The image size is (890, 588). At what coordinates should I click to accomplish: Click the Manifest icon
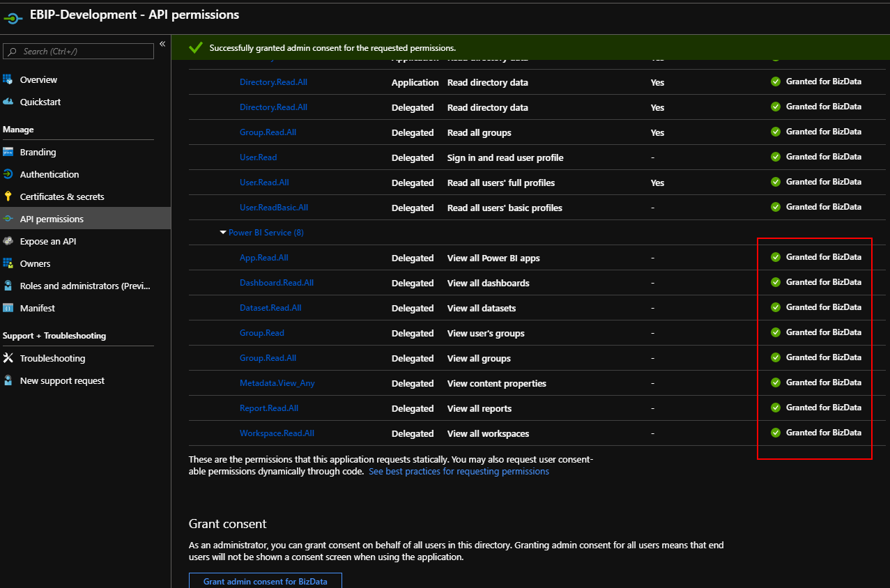(x=8, y=308)
